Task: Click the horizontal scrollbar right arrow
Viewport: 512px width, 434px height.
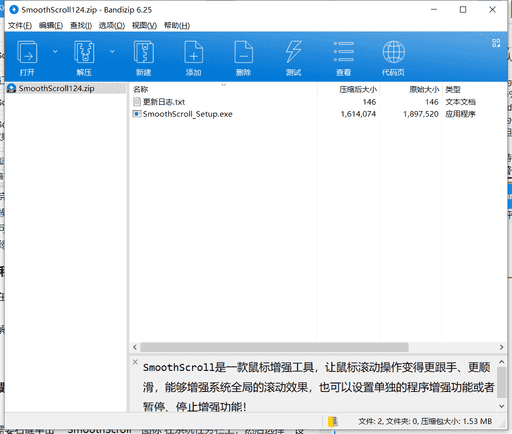Action: click(502, 347)
